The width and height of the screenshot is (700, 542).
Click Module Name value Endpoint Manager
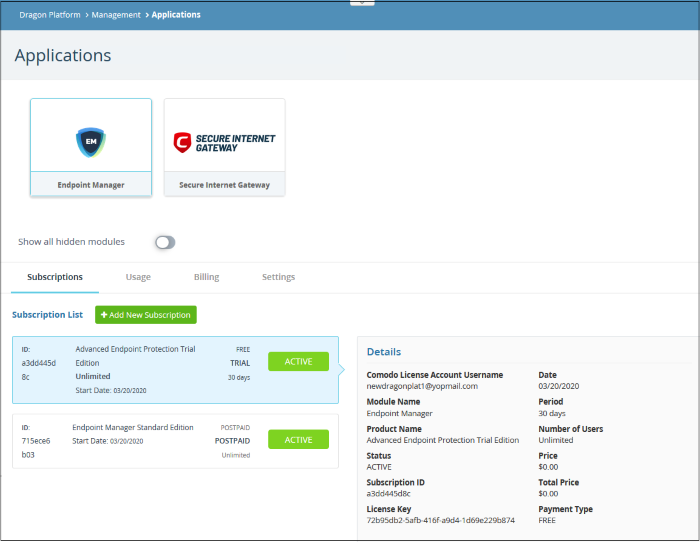399,413
